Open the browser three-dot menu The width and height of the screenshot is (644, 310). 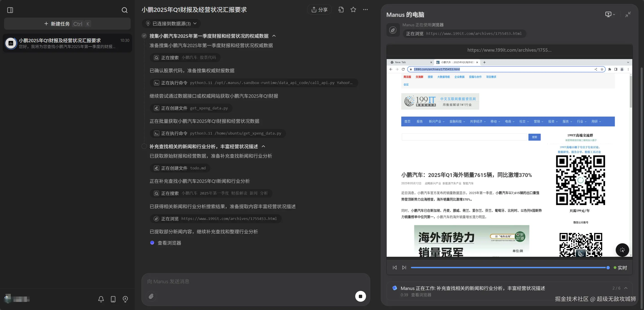[628, 69]
